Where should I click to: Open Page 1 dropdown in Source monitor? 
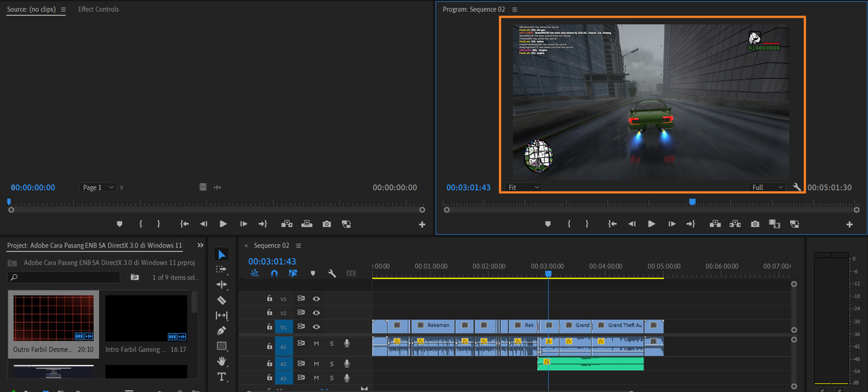(x=98, y=187)
